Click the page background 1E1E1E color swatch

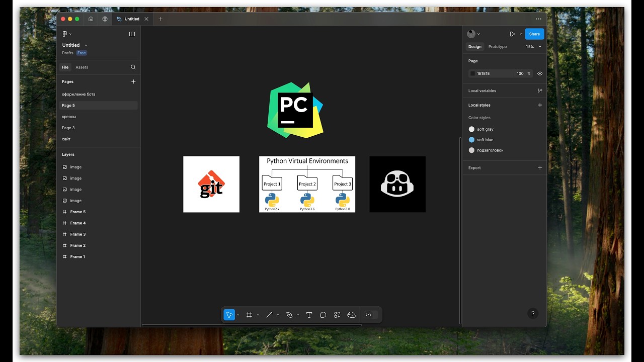pos(472,73)
